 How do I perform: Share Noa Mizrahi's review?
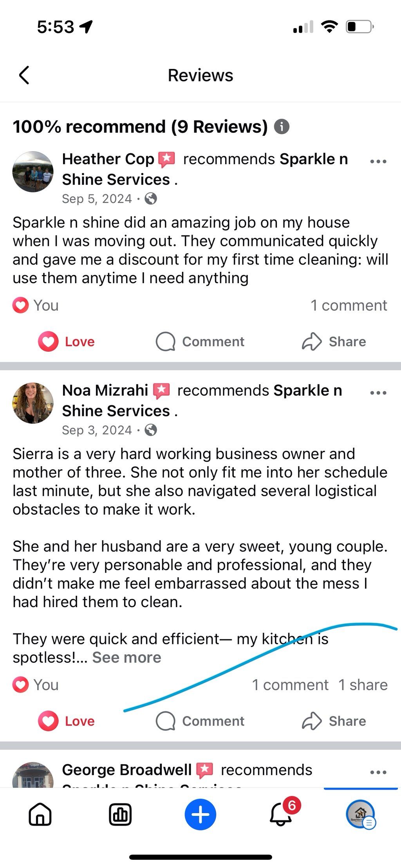pos(334,721)
